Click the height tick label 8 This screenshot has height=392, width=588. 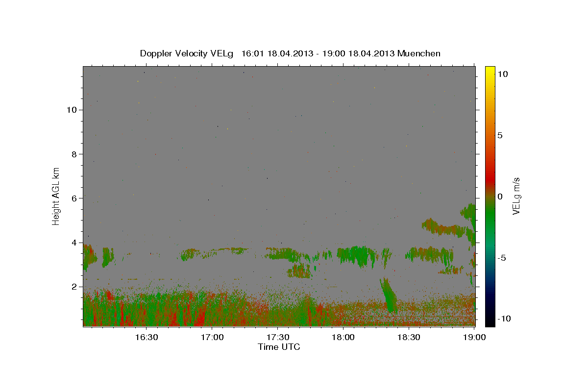(74, 154)
